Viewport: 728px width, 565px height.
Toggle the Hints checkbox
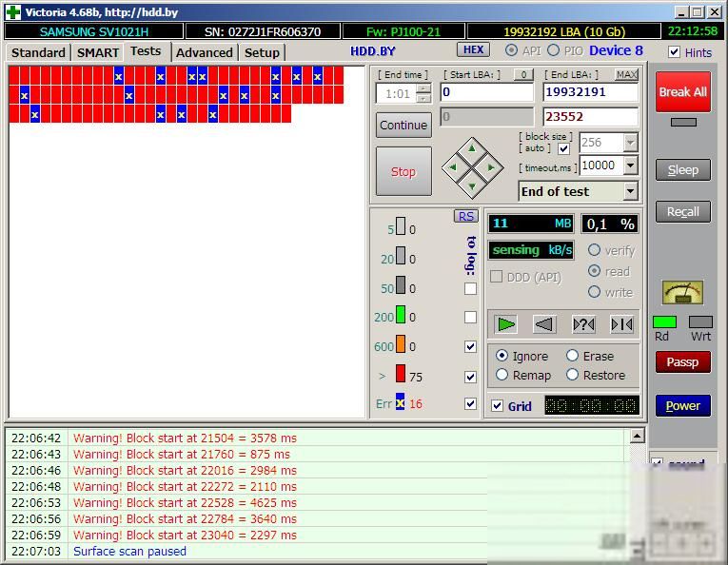click(x=674, y=52)
